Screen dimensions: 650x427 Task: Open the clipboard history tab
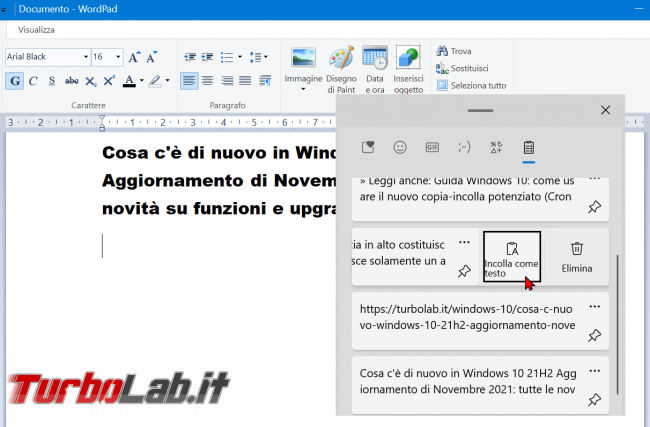529,147
